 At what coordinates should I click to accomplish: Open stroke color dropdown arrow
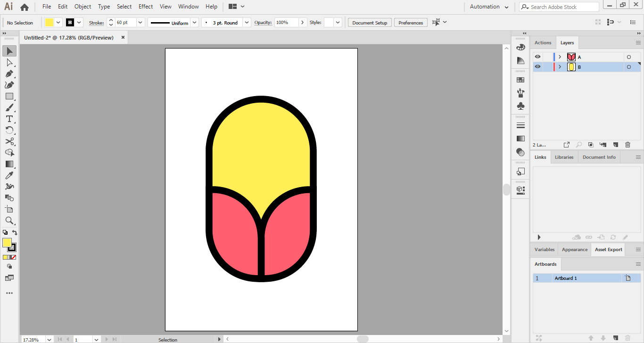coord(79,23)
